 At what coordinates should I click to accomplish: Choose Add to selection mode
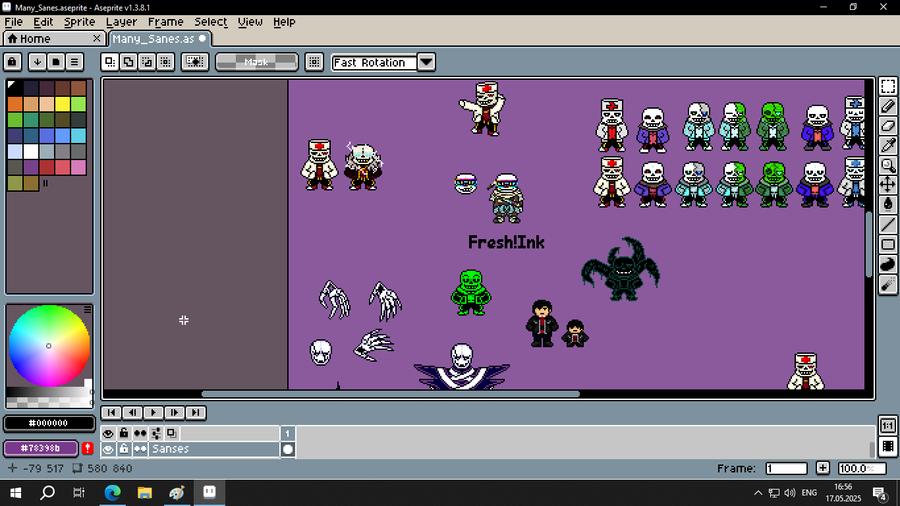[128, 62]
